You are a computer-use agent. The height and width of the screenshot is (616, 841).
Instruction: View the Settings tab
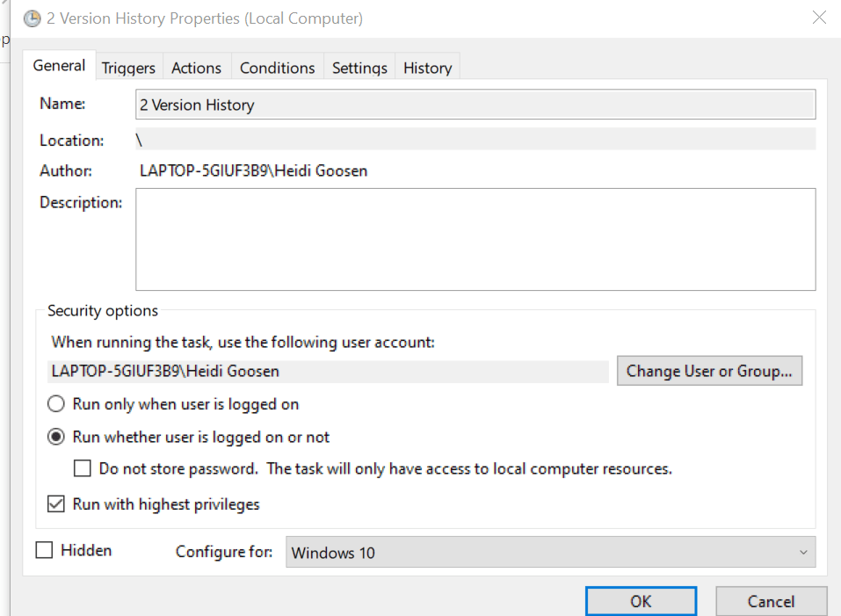[x=359, y=67]
